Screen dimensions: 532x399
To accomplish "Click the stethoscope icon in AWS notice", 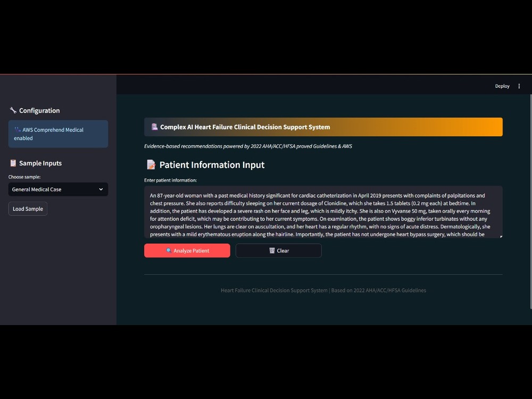I will 18,130.
